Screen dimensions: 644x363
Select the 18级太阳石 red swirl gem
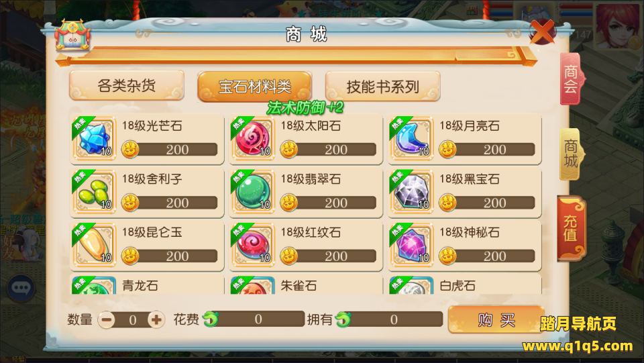click(x=253, y=139)
